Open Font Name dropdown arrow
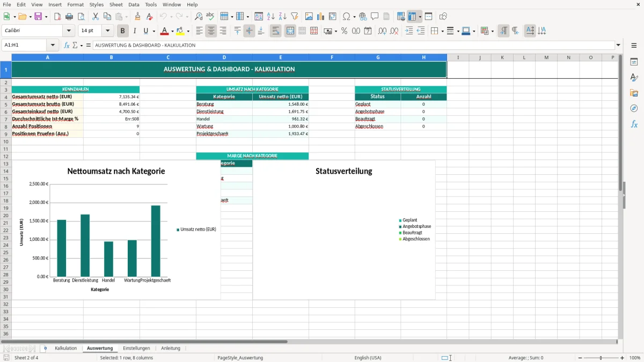 (x=68, y=31)
